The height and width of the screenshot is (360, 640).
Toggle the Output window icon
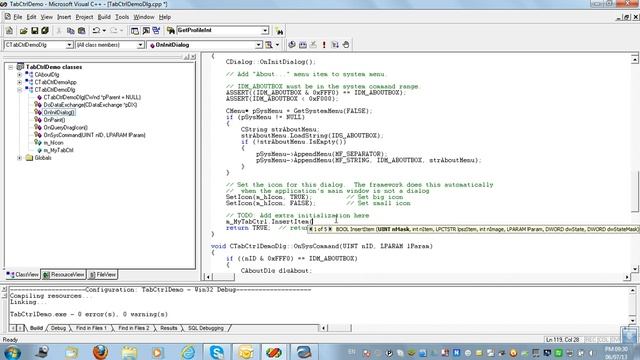(x=146, y=31)
